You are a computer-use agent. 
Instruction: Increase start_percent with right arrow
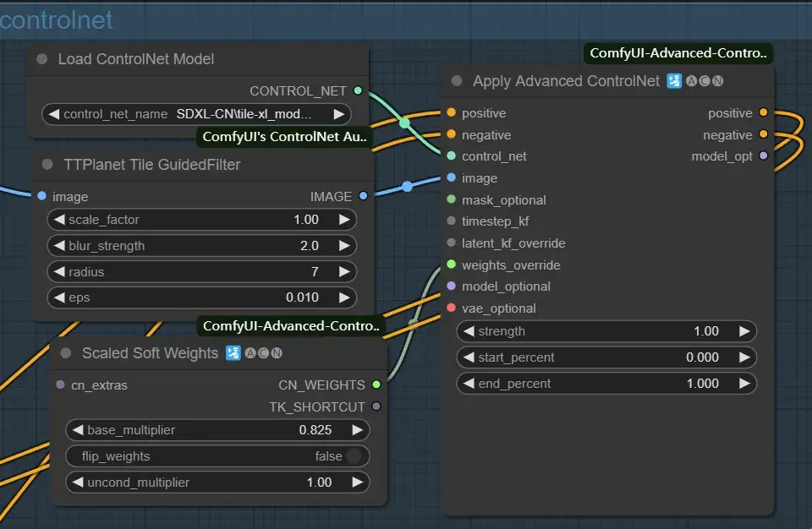coord(744,357)
